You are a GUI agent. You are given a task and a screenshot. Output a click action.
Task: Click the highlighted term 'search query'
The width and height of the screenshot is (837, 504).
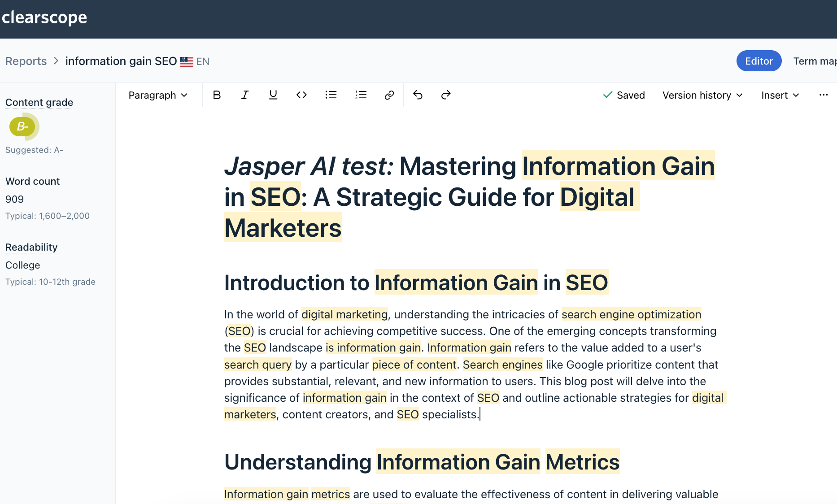pyautogui.click(x=258, y=365)
